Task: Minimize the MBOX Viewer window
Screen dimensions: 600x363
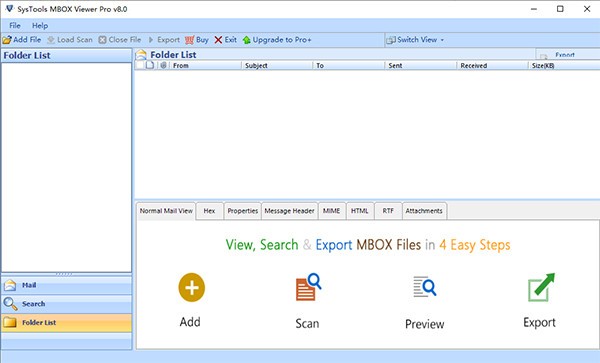Action: pyautogui.click(x=534, y=9)
